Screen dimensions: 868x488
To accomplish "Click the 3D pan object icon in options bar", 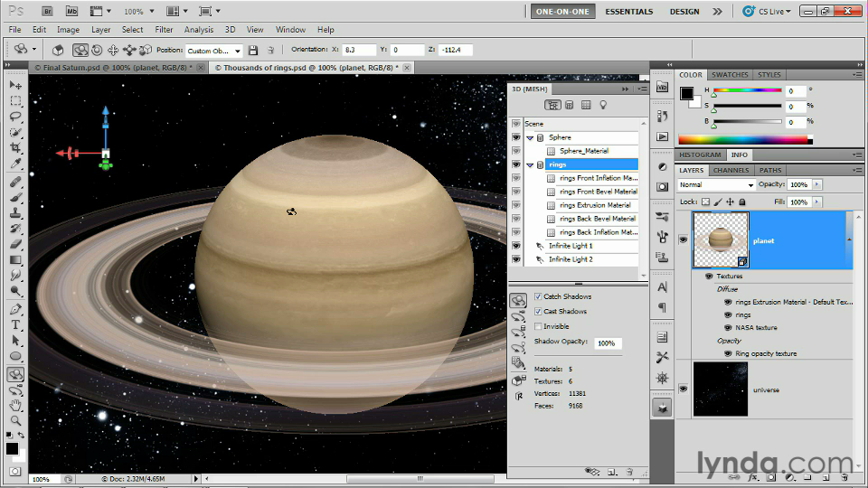I will pos(113,51).
